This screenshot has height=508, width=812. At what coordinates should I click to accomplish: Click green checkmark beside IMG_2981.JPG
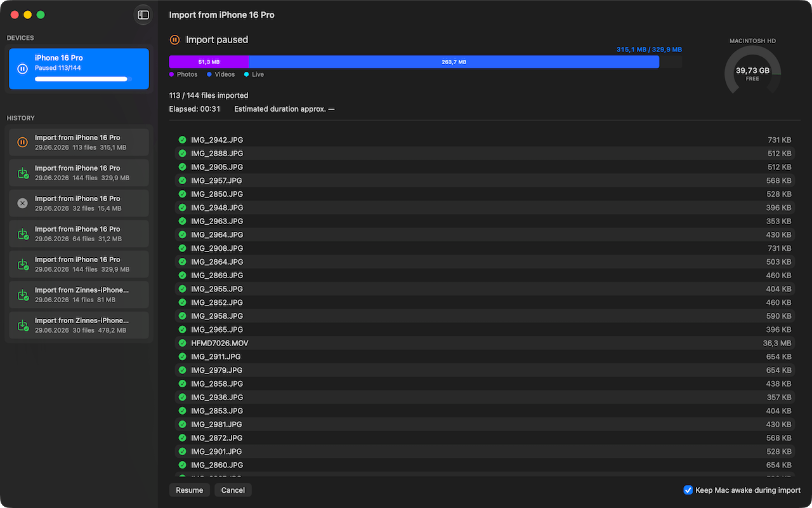(x=182, y=424)
